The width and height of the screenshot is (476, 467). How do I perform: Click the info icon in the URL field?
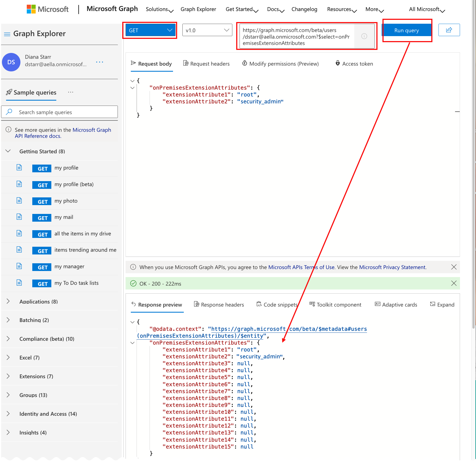point(364,36)
